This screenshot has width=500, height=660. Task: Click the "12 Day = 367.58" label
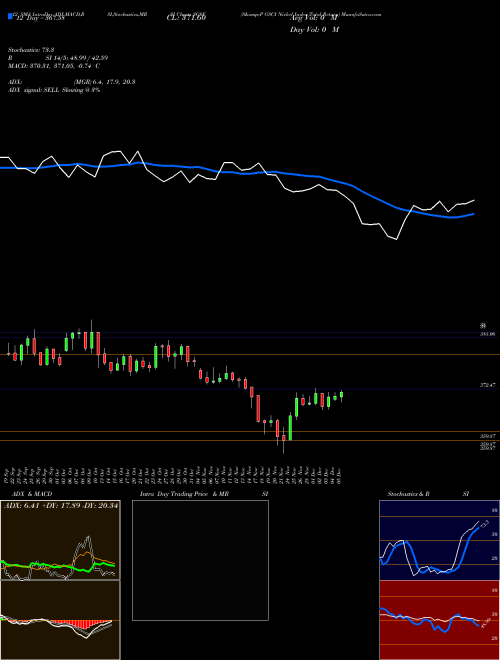[40, 18]
